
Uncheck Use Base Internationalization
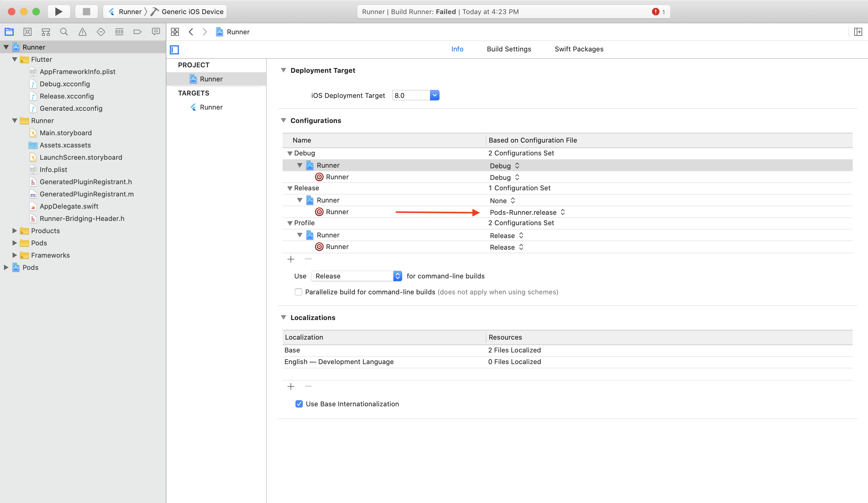click(x=299, y=404)
